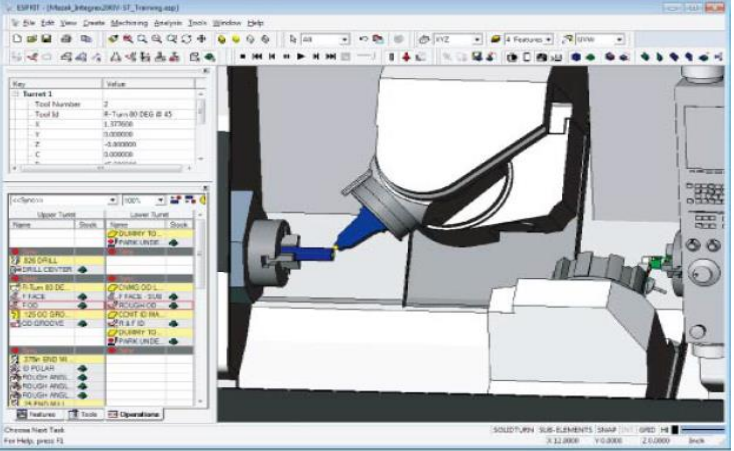Click the stock icon beside DRILL CENTER

pos(82,270)
